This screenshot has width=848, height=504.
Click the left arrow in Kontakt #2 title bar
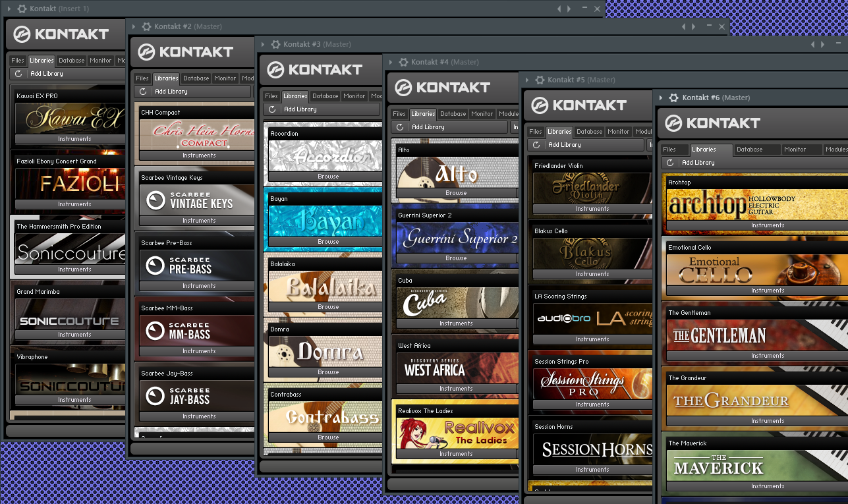[684, 26]
